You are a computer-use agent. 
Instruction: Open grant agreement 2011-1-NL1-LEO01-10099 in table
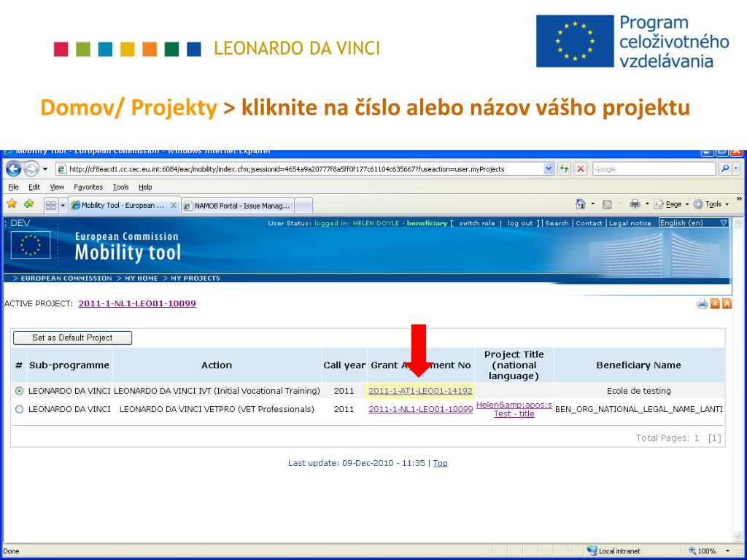pyautogui.click(x=421, y=409)
